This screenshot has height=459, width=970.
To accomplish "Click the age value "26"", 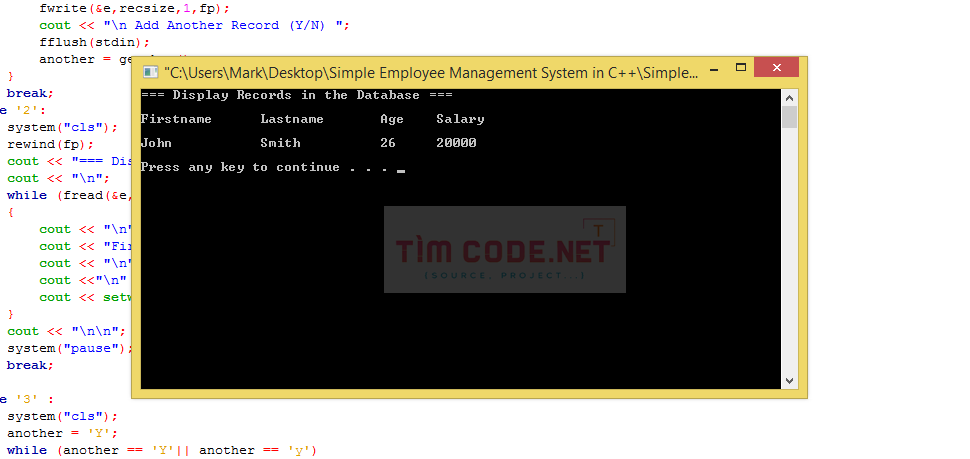I will pos(388,143).
